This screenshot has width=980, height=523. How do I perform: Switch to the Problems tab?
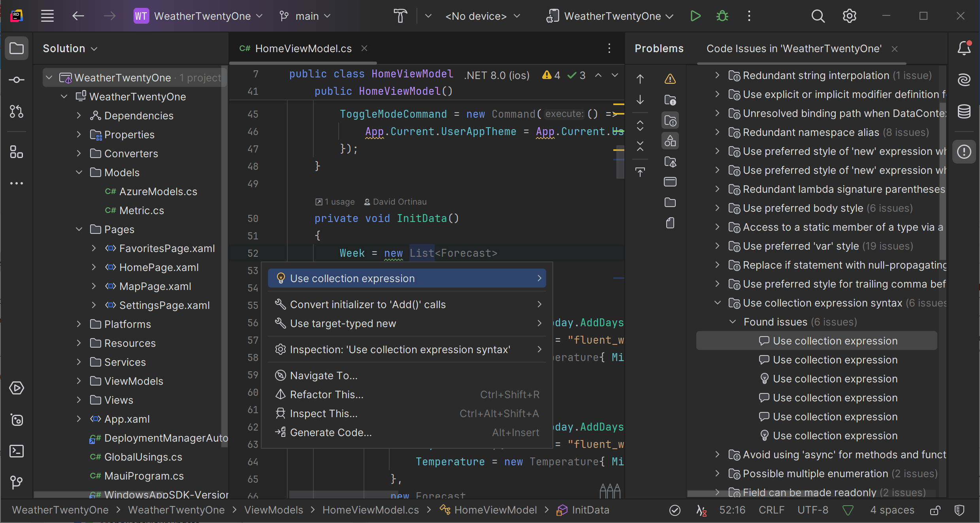[x=659, y=49]
